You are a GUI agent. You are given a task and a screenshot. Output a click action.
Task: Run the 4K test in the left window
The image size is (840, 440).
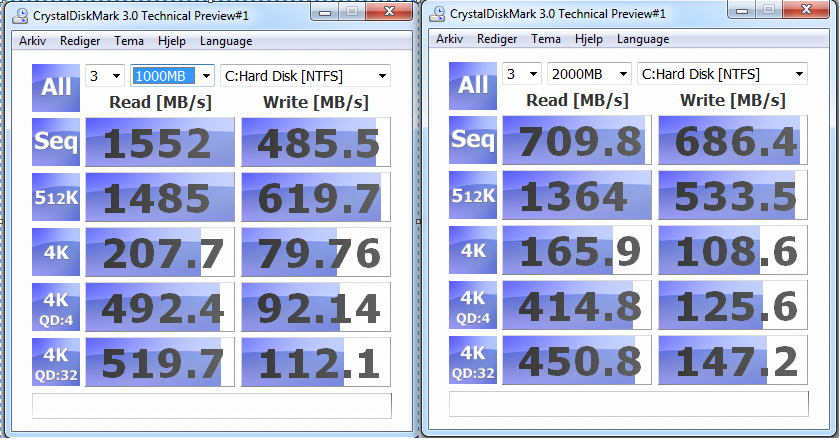[x=56, y=252]
